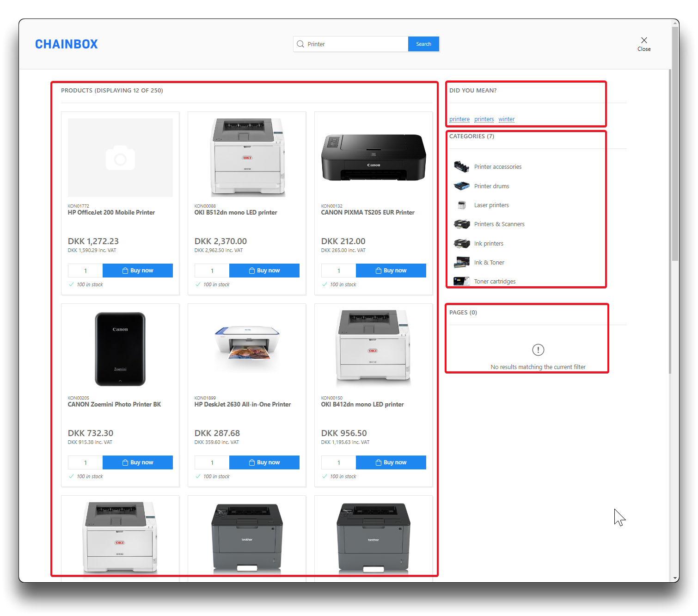Click the price 'DKK 1,272.23'

(x=93, y=241)
